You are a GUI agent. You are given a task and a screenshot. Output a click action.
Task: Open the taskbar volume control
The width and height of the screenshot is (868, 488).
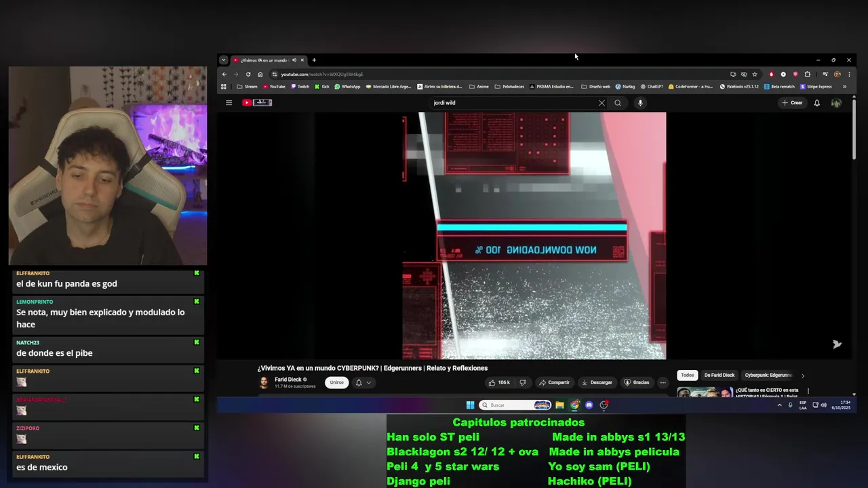pyautogui.click(x=824, y=405)
